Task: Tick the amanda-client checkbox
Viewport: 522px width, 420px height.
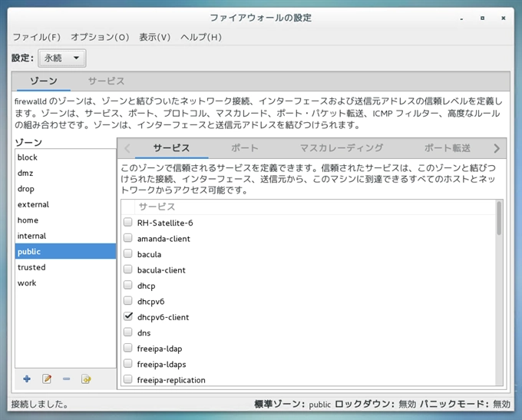Action: tap(128, 238)
